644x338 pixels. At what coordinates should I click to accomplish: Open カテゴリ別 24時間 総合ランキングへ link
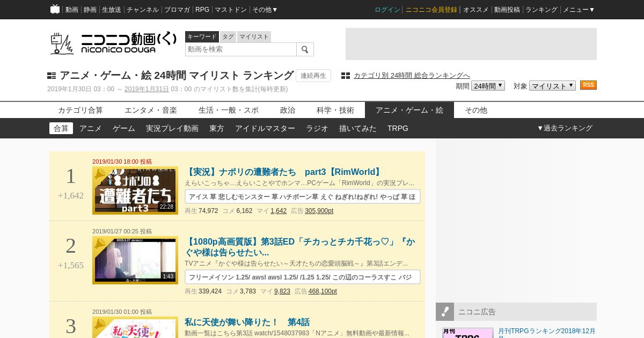(412, 76)
